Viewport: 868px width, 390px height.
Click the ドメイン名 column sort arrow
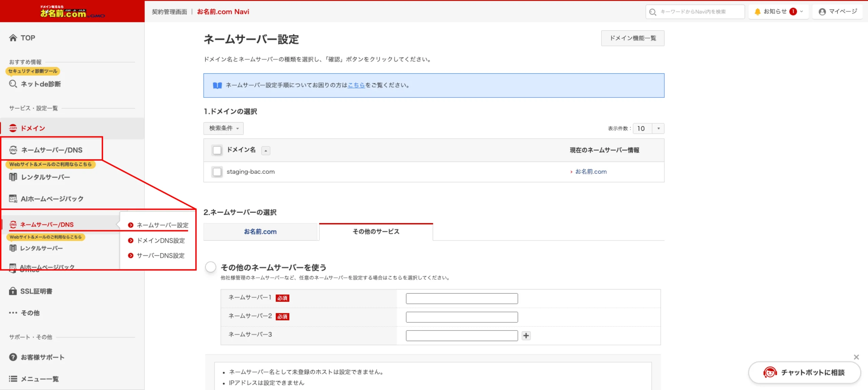pyautogui.click(x=266, y=150)
